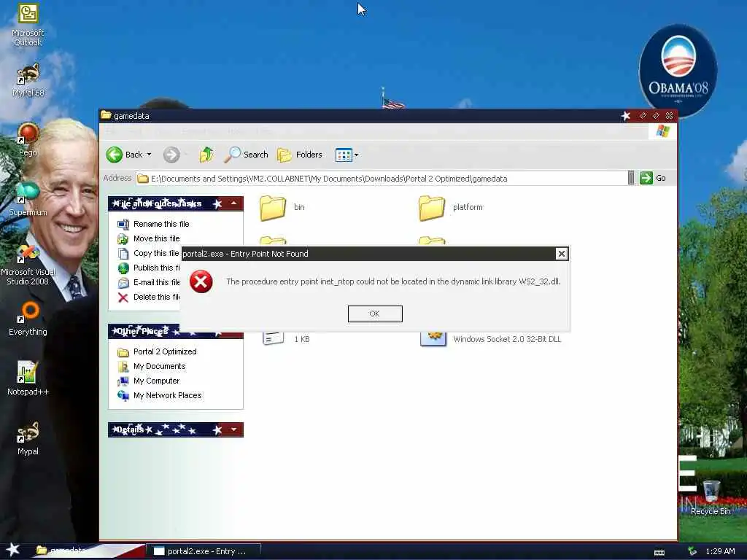The image size is (747, 560).
Task: Minimize the gamedata window
Action: click(643, 116)
